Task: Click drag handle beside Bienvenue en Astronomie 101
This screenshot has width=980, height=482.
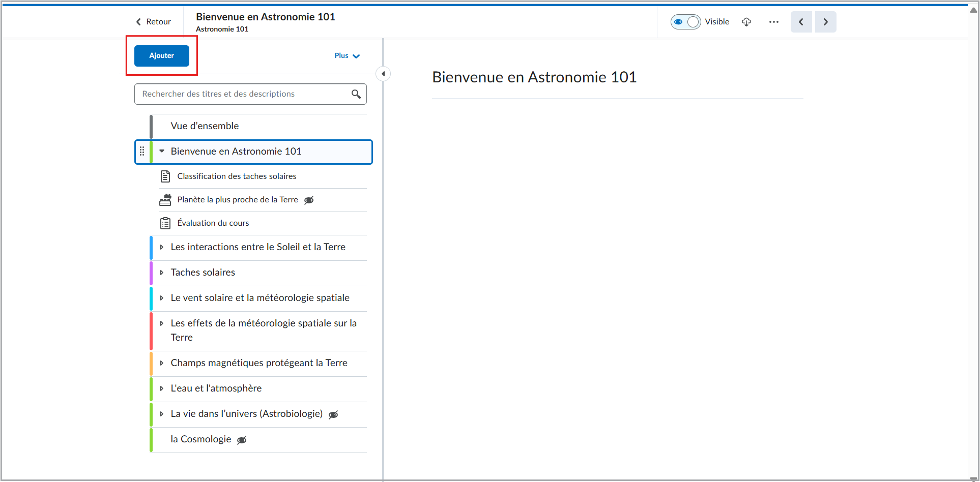Action: click(142, 152)
